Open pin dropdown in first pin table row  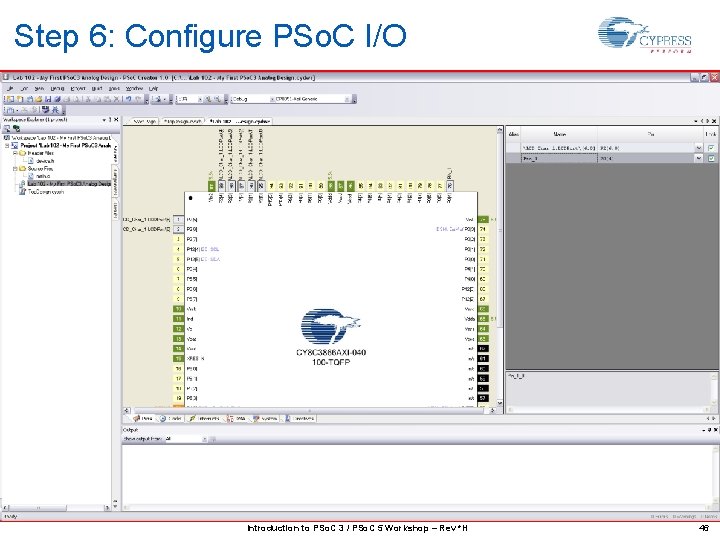click(699, 148)
